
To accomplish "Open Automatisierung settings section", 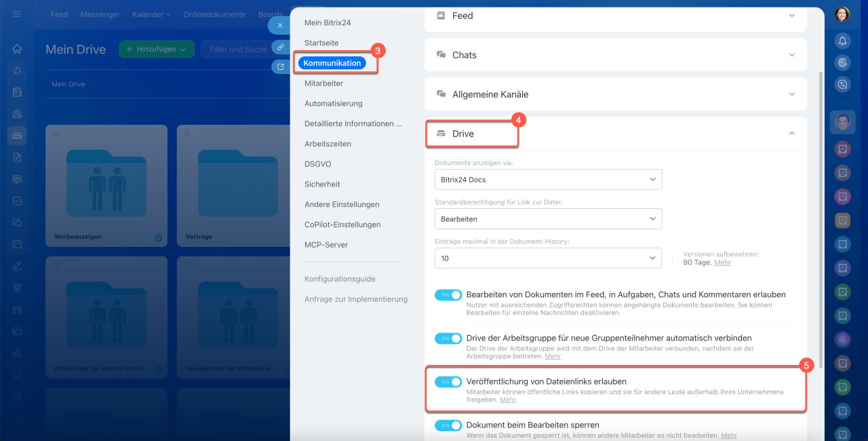I will click(334, 104).
